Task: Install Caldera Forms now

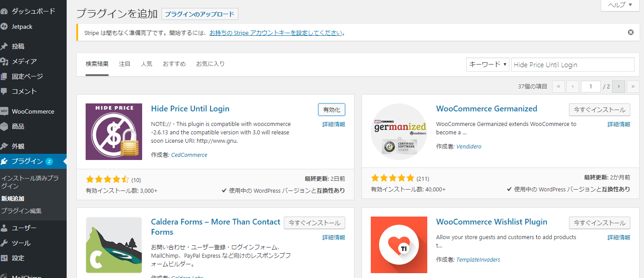Action: pos(314,223)
